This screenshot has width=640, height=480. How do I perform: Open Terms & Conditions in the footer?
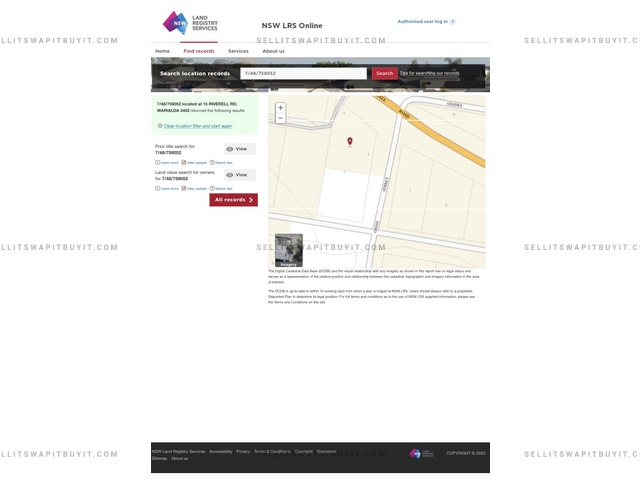point(272,451)
